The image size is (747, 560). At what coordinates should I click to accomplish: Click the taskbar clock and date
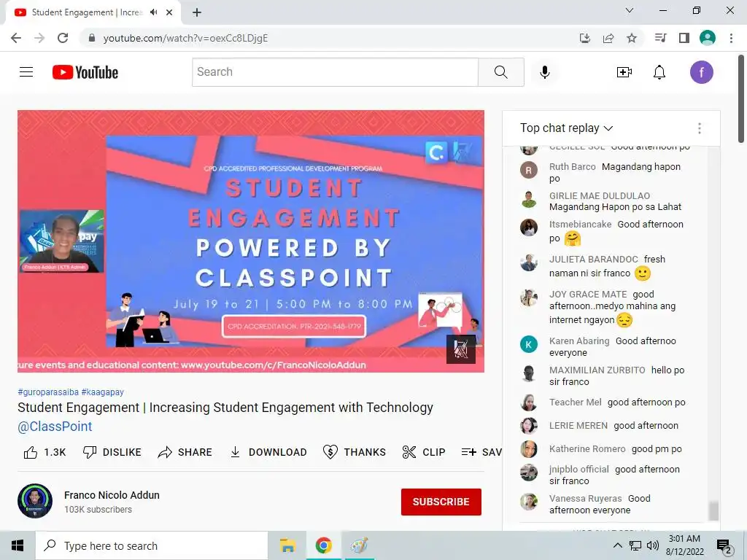click(684, 545)
